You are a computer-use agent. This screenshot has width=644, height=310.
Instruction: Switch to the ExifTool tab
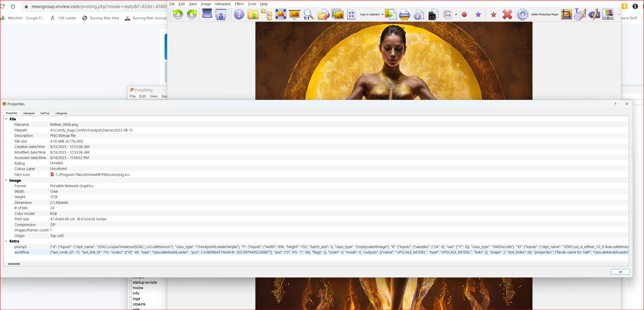pyautogui.click(x=45, y=113)
